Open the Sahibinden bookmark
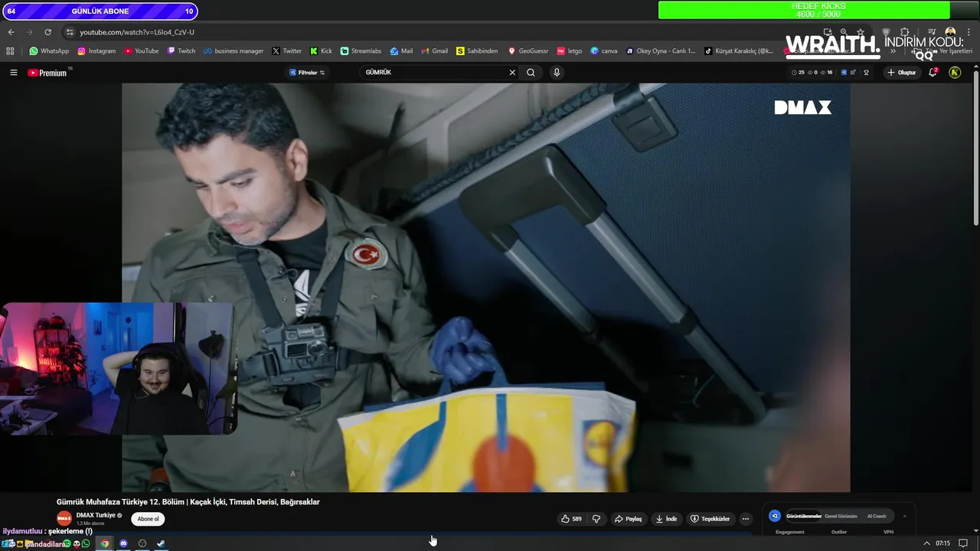980x551 pixels. click(x=476, y=51)
